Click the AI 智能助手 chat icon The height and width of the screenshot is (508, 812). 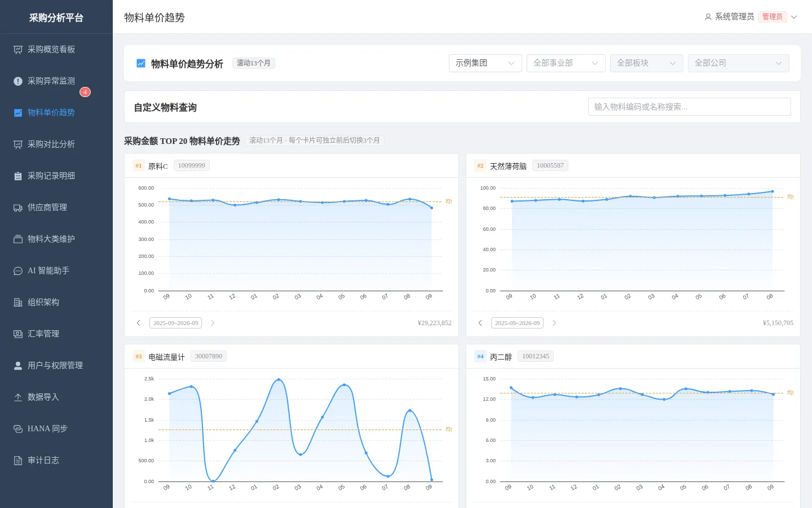pyautogui.click(x=18, y=271)
